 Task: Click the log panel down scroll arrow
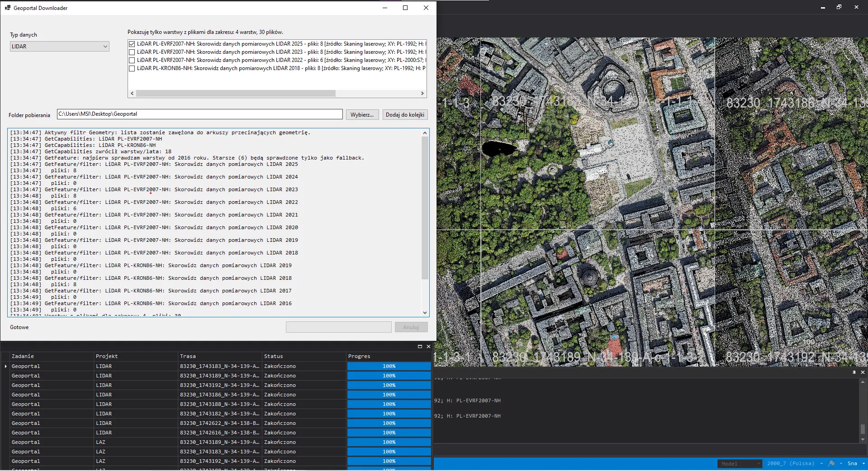click(x=425, y=312)
